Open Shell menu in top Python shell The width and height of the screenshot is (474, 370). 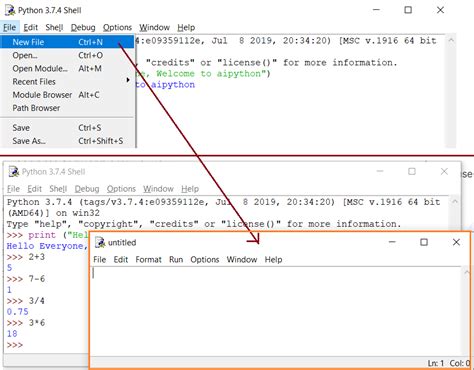click(x=54, y=27)
